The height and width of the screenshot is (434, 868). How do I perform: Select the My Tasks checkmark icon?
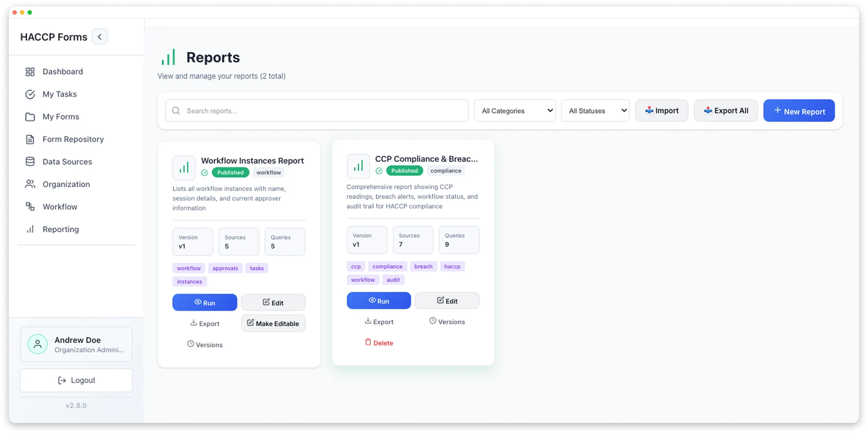[x=30, y=94]
